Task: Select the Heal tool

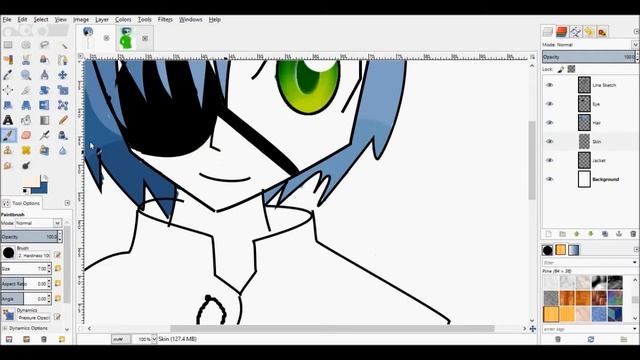Action: click(26, 151)
